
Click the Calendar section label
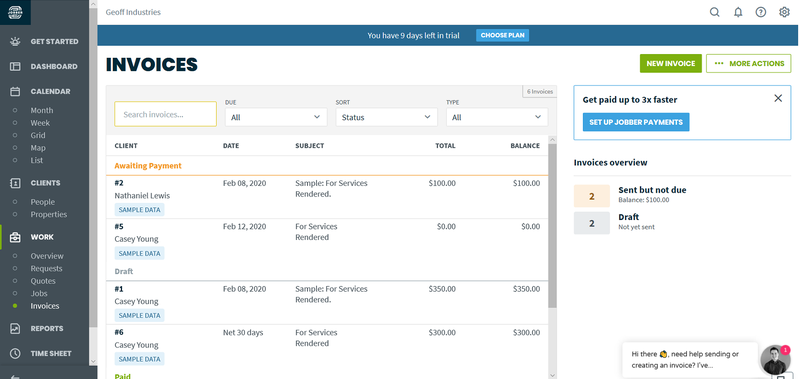pos(51,91)
